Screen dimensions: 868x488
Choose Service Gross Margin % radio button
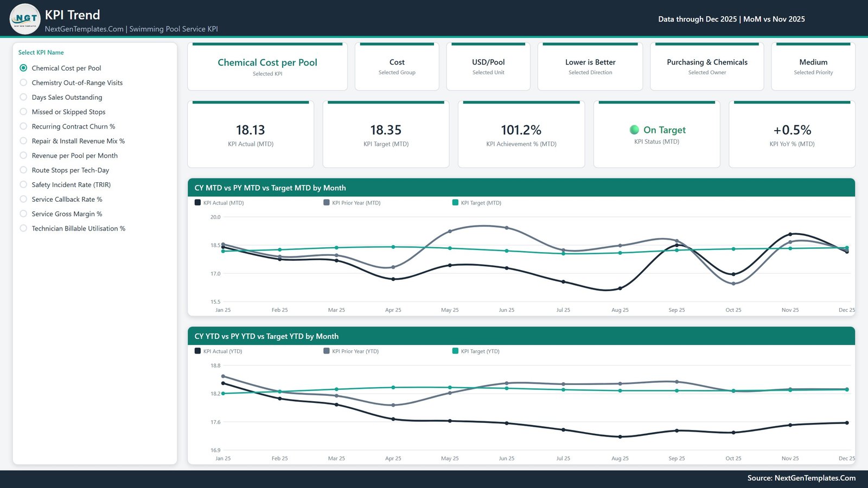tap(23, 214)
